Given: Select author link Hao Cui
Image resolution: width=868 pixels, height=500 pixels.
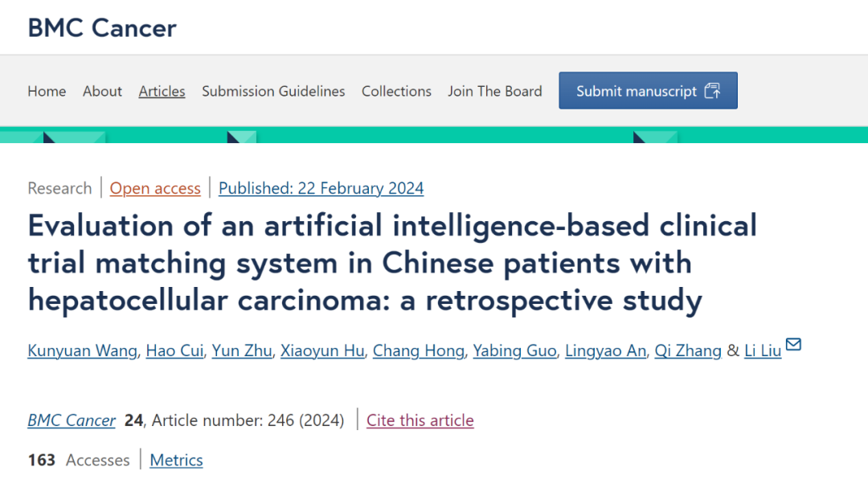Looking at the screenshot, I should pyautogui.click(x=174, y=350).
